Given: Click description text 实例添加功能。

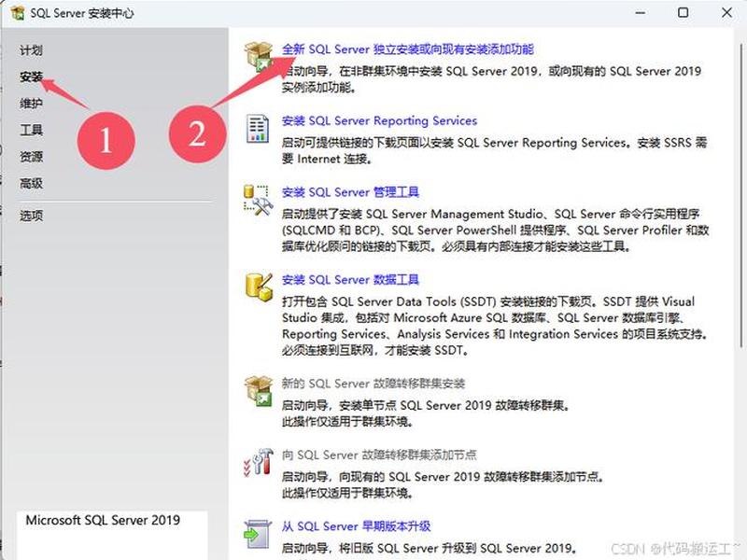Looking at the screenshot, I should pyautogui.click(x=318, y=87).
